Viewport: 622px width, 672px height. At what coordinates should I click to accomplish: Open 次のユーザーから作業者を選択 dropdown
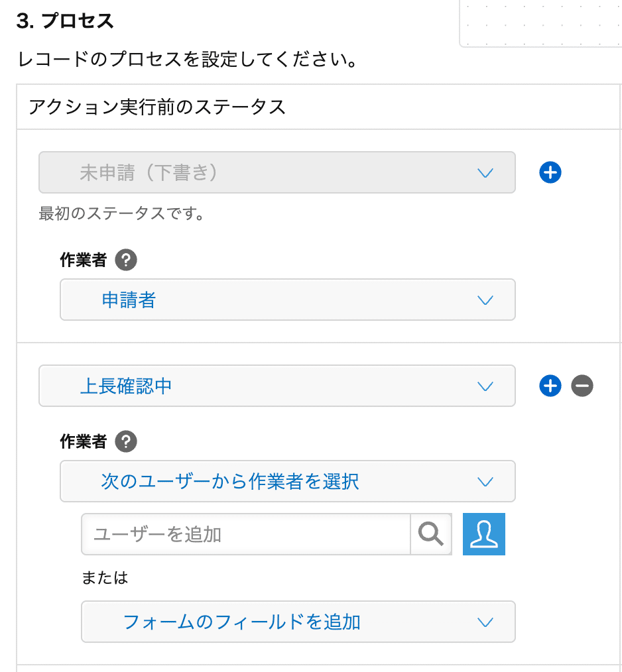pos(287,481)
